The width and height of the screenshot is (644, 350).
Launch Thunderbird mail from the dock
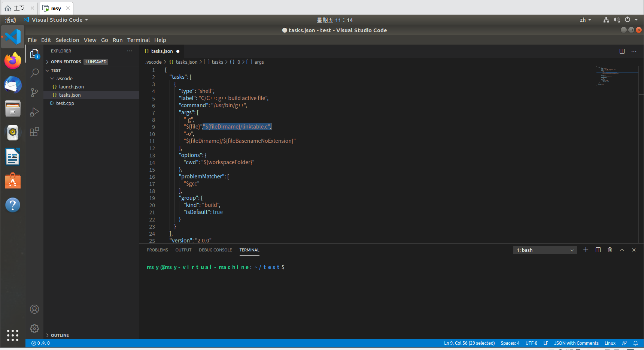coord(13,85)
